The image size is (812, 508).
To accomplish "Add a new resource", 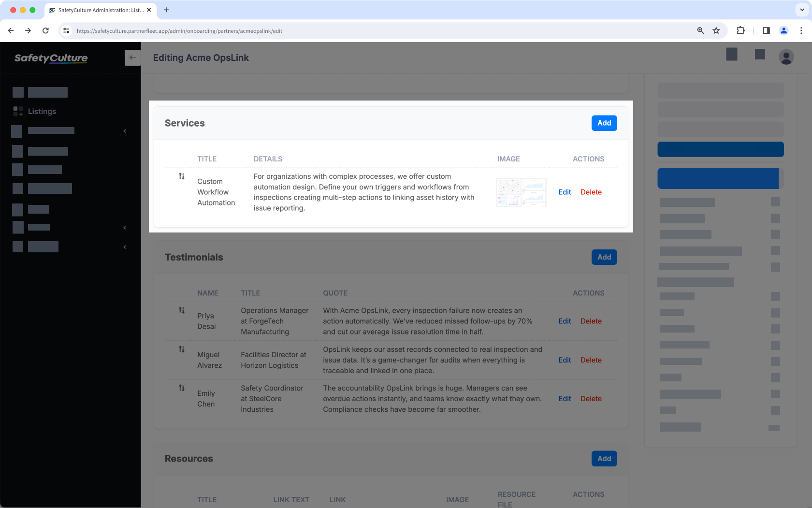I will pyautogui.click(x=604, y=459).
